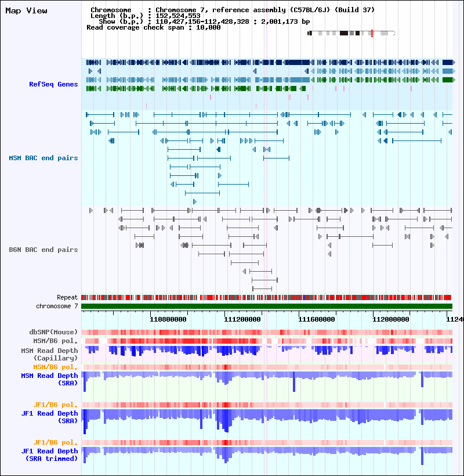Screen dimensions: 464x476
Task: Click the orange MSM/B6 pol. label
Action: point(56,367)
